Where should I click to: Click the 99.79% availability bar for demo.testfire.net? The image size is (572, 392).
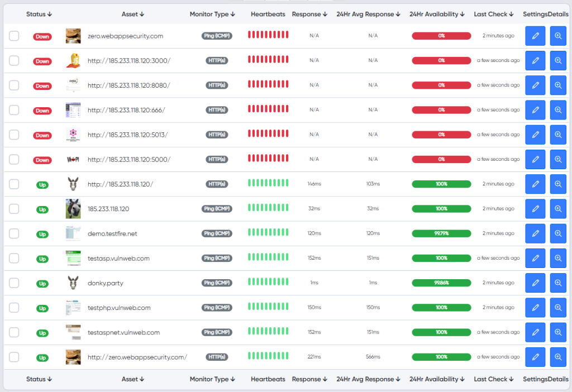point(441,233)
